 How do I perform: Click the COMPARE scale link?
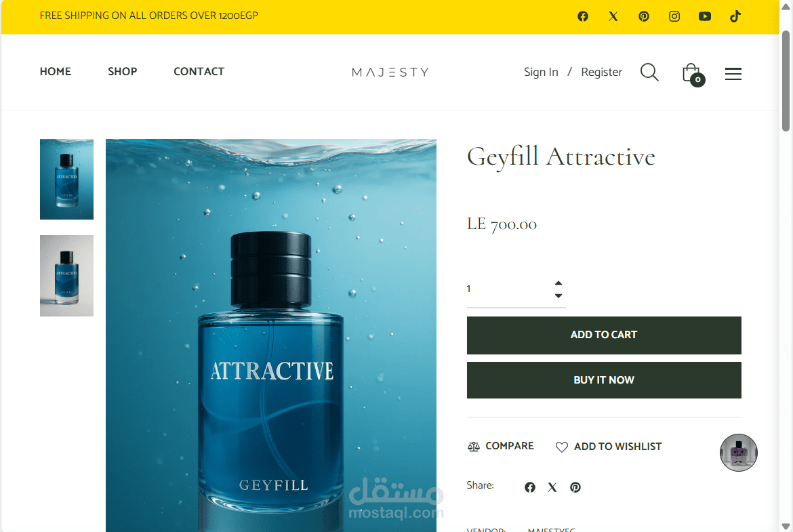501,446
